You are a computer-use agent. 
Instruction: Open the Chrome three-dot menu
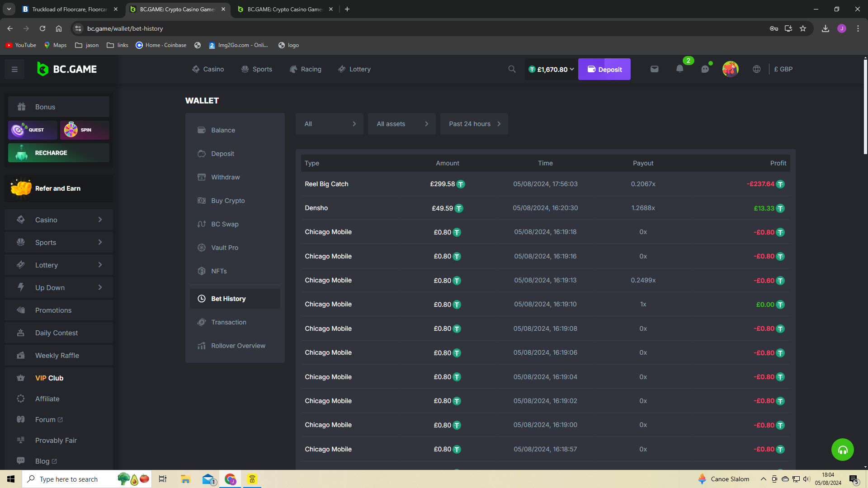pyautogui.click(x=858, y=28)
